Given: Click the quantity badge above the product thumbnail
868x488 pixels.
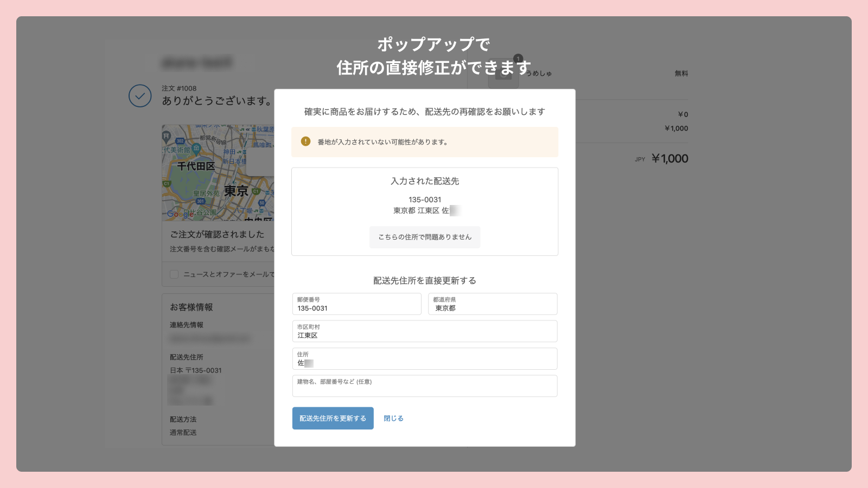Looking at the screenshot, I should [517, 58].
